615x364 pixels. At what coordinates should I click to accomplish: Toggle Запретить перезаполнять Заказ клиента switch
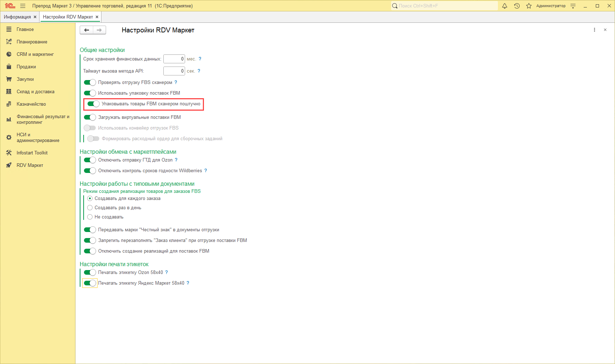[x=90, y=240]
